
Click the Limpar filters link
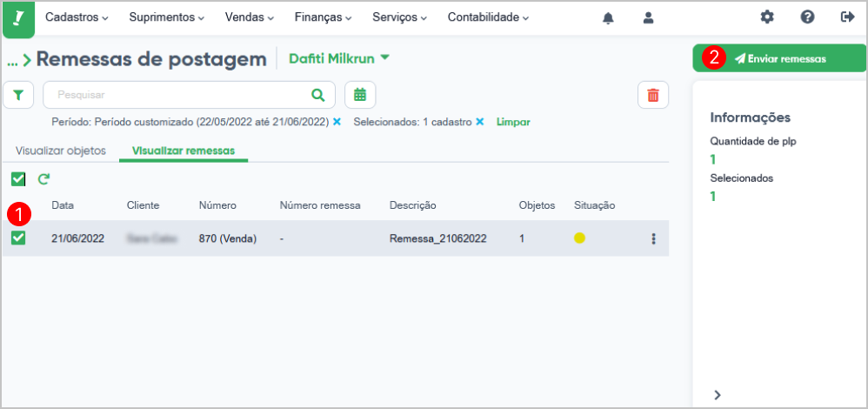pos(513,121)
